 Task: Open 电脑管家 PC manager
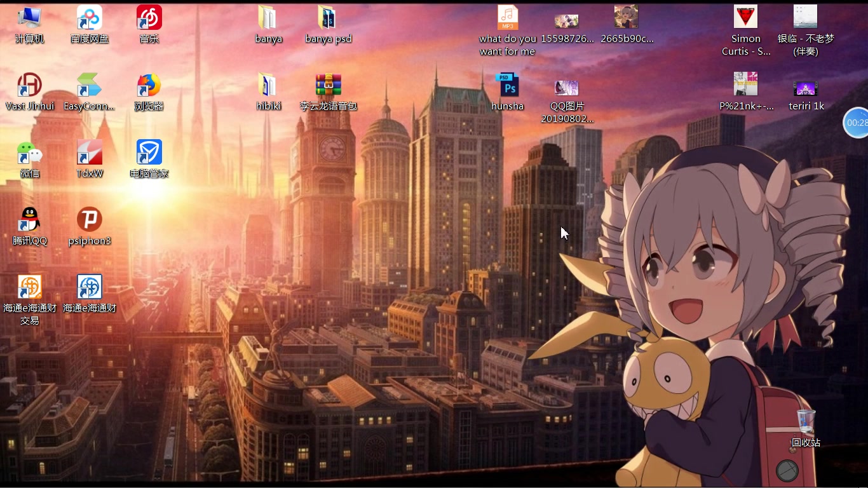point(149,152)
